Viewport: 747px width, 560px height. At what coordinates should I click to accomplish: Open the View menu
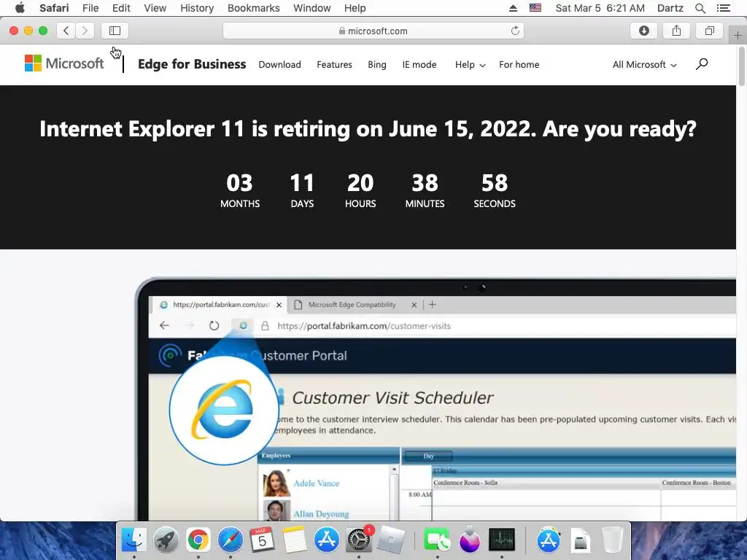(x=155, y=8)
